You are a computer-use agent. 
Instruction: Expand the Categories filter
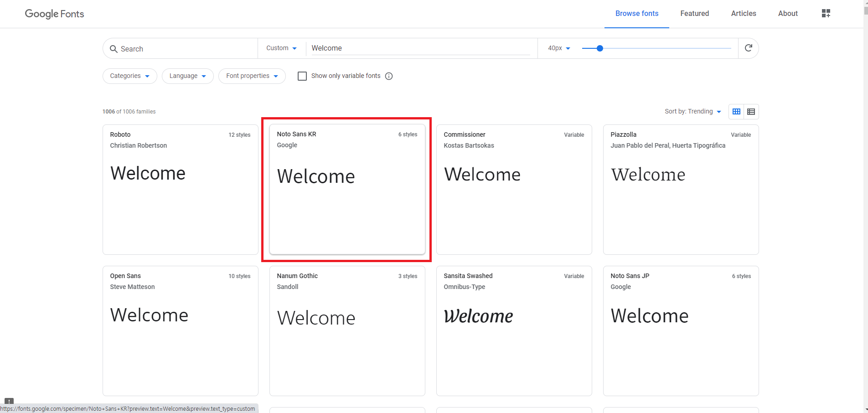pos(130,76)
